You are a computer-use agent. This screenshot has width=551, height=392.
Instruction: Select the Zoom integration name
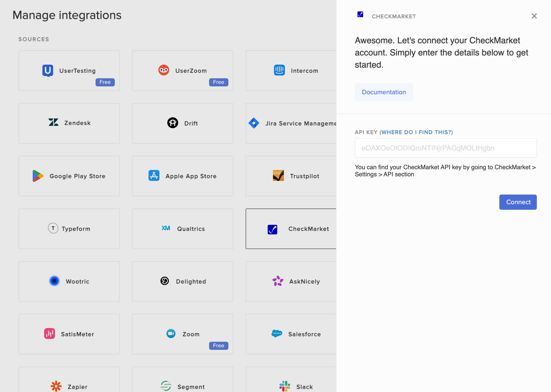[x=191, y=334]
